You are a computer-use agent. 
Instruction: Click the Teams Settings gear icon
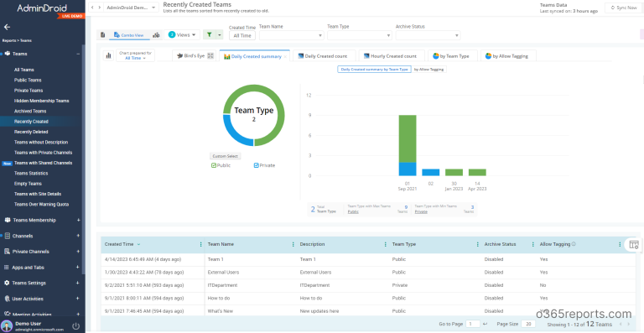(x=7, y=283)
